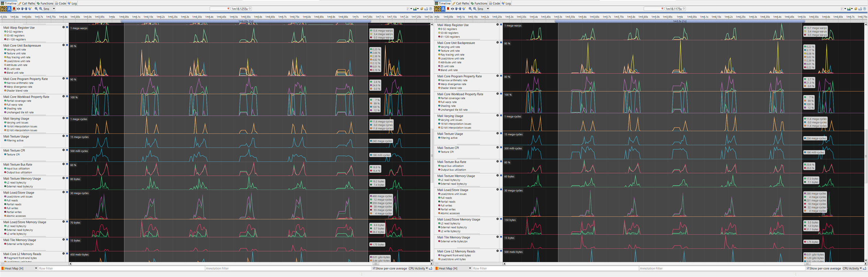Screen dimensions: 868x277
Task: Click the warnings icon in the right window toolbar
Action: [437, 9]
